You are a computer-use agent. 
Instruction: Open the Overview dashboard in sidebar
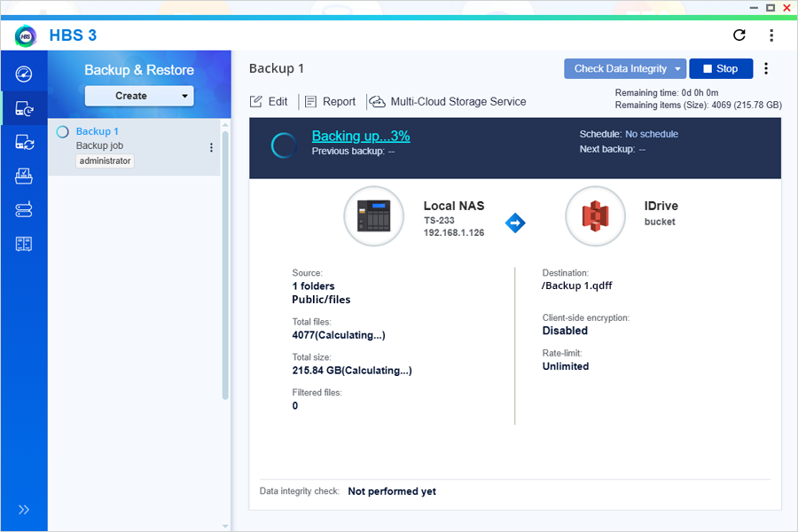tap(24, 74)
